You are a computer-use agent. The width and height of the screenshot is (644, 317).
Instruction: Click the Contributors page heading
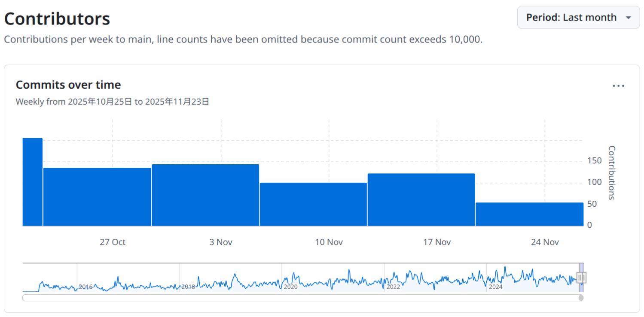(x=57, y=18)
